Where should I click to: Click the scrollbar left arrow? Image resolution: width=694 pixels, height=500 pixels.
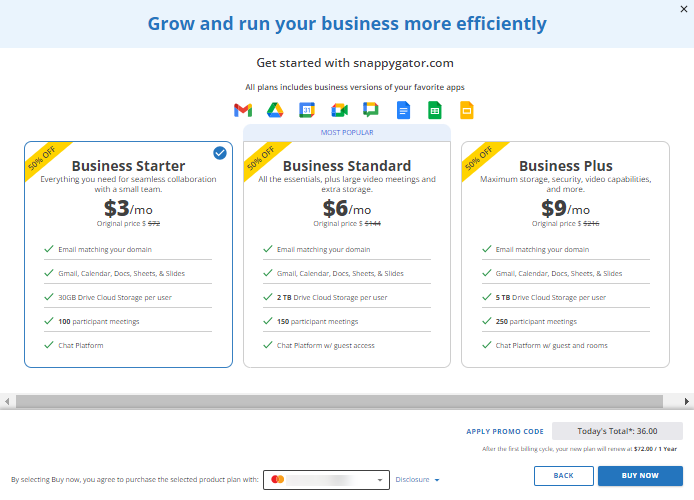(x=7, y=401)
